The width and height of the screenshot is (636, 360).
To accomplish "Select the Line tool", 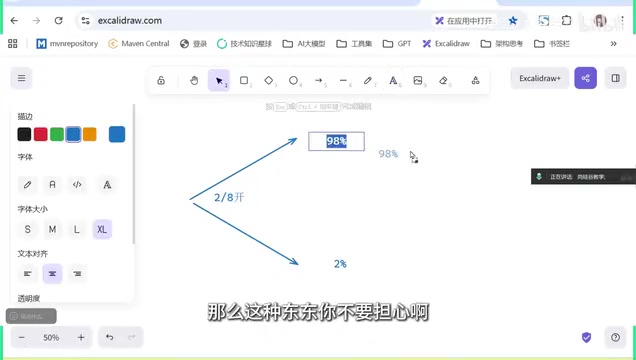I will [x=343, y=80].
